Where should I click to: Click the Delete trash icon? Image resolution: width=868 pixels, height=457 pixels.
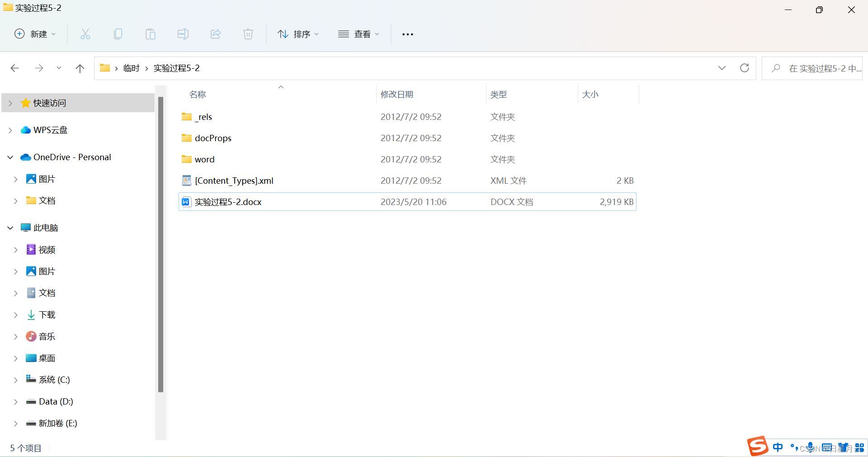click(248, 34)
